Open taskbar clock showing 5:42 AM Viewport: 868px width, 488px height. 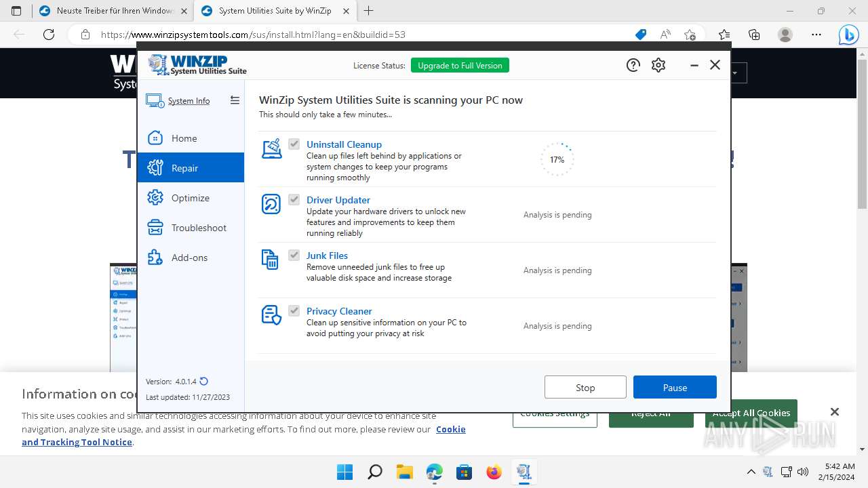tap(835, 472)
